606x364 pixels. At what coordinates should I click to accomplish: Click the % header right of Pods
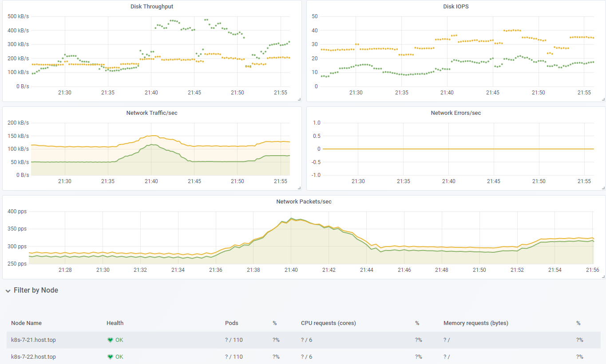point(275,323)
